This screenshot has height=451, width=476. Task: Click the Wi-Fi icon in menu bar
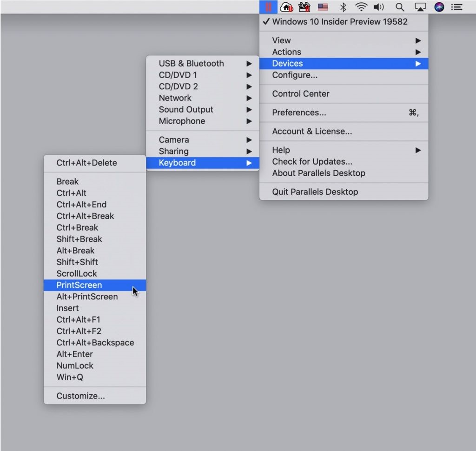(x=361, y=7)
